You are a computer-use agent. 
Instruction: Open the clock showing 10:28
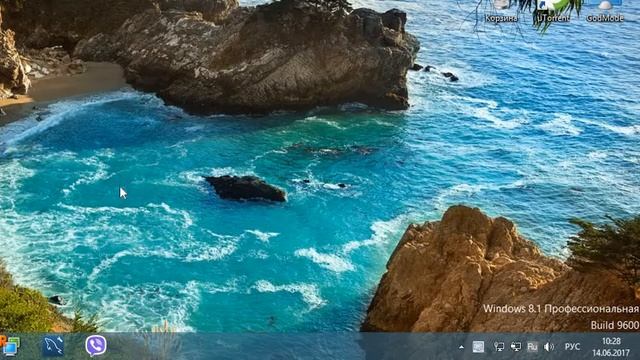point(611,347)
